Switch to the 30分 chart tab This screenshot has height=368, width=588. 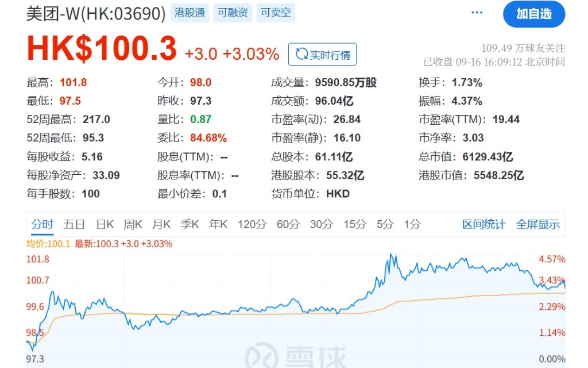322,224
